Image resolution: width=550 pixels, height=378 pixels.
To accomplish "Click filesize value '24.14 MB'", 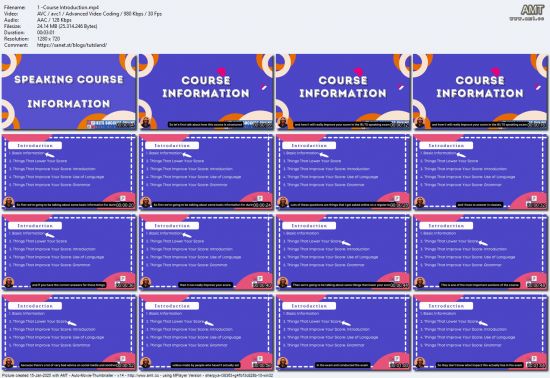I will pos(67,26).
